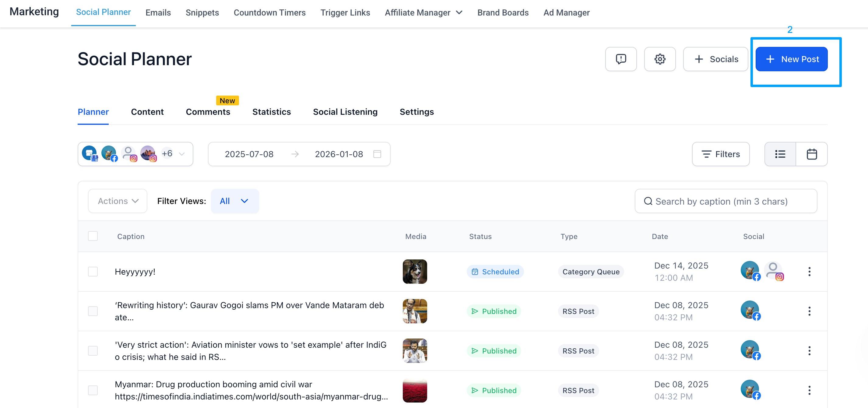Click the Filters button
The width and height of the screenshot is (868, 408).
(720, 154)
